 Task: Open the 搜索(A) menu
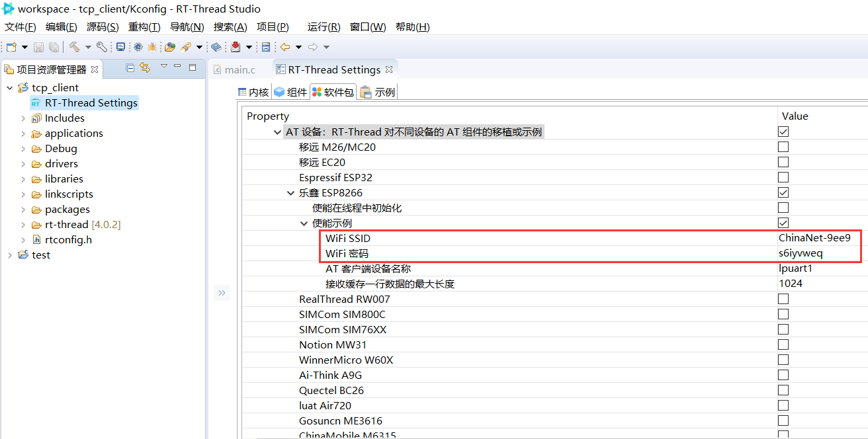tap(230, 27)
